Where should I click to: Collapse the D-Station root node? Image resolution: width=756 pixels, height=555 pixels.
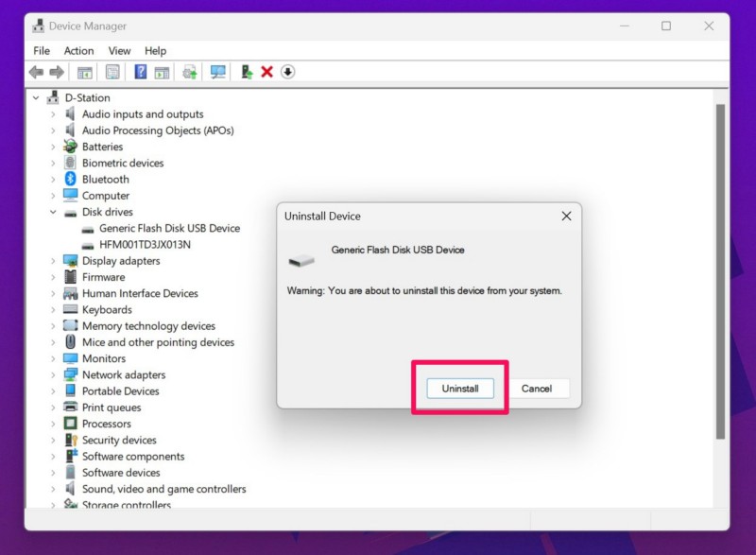point(36,98)
